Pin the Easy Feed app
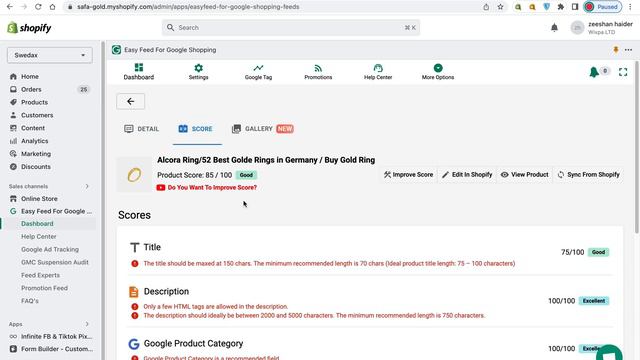640x360 pixels. 616,50
